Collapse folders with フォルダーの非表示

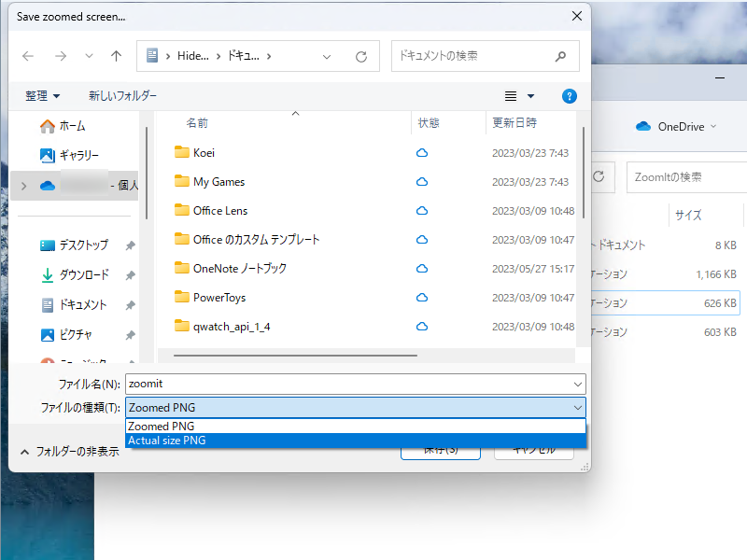(x=69, y=452)
